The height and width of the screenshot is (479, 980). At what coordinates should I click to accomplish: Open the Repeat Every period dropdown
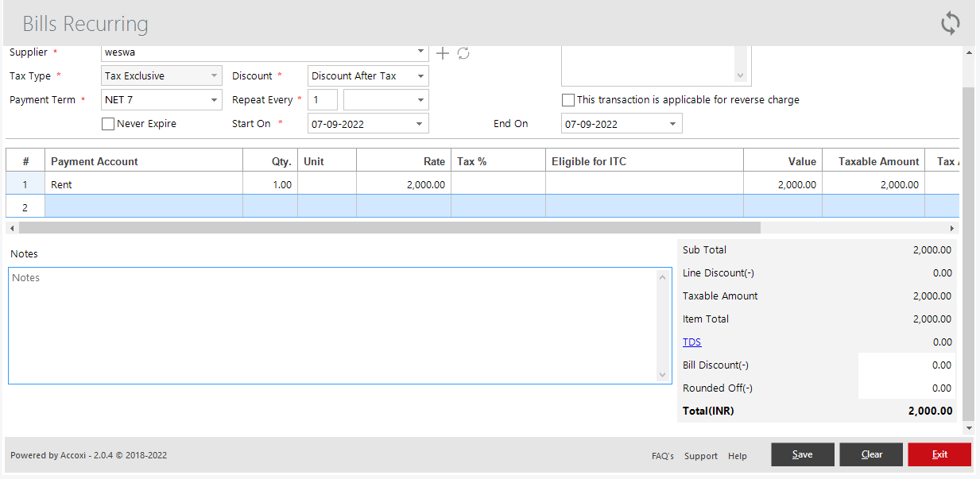click(x=420, y=100)
